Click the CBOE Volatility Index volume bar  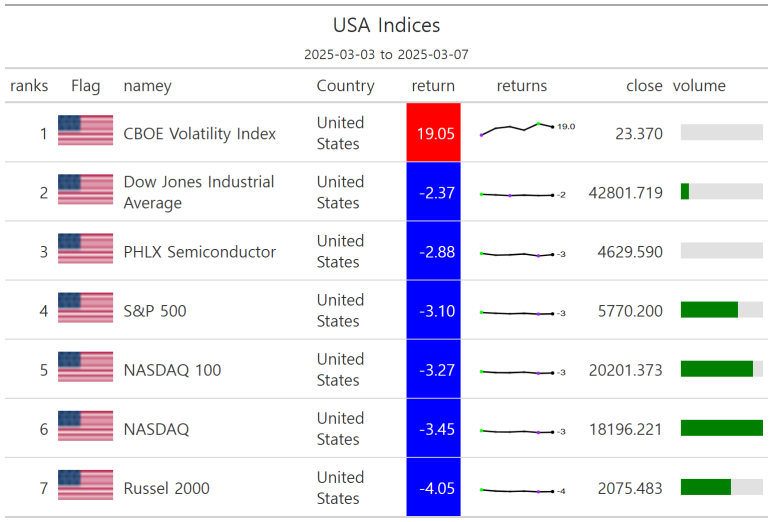pos(722,132)
